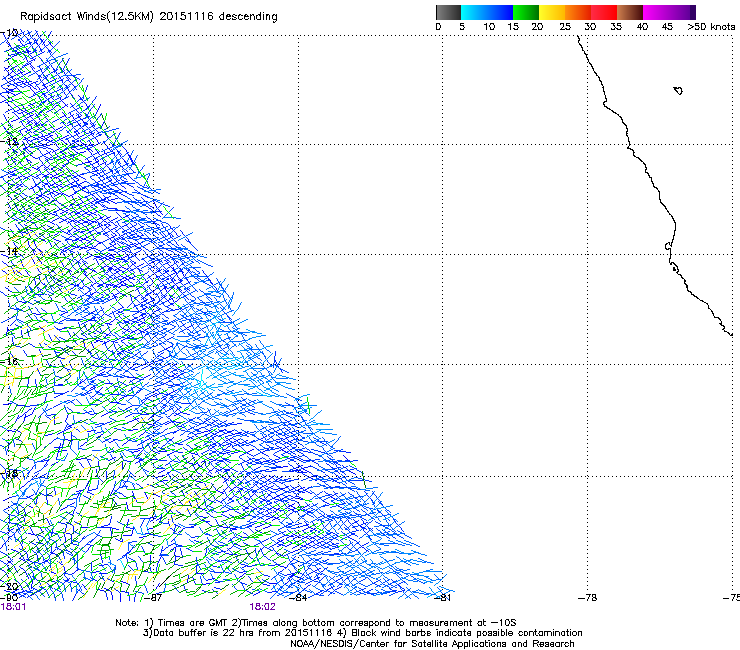Click the '40' legend scale label
The width and height of the screenshot is (740, 650).
[642, 27]
